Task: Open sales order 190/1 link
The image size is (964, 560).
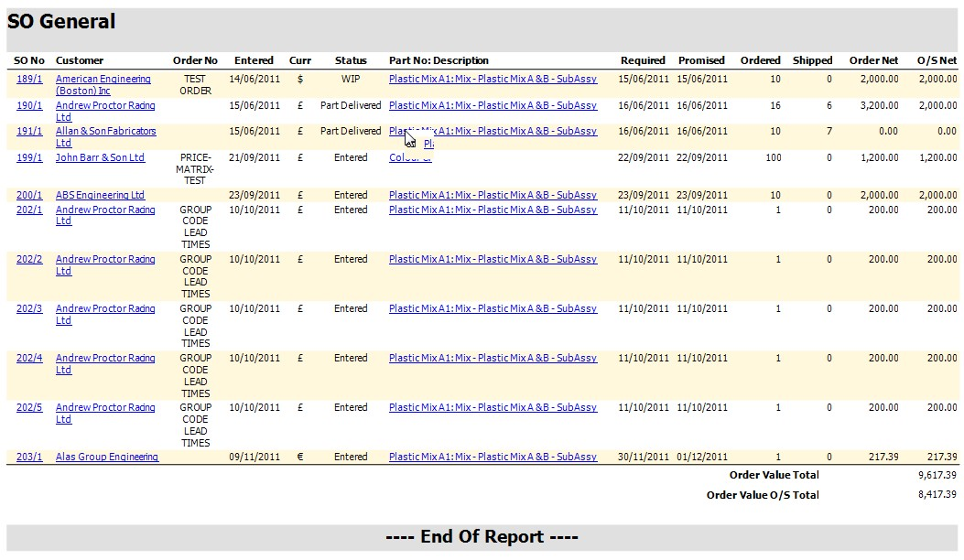Action: pos(29,106)
